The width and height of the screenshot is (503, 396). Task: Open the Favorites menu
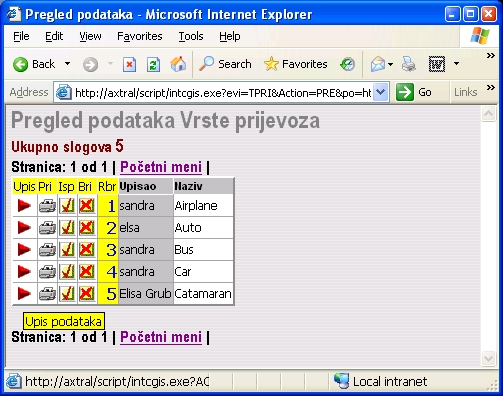point(140,36)
